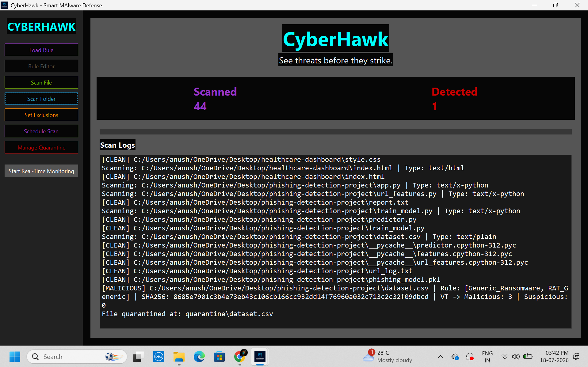Select Scan Folder button
The height and width of the screenshot is (367, 588).
(41, 99)
